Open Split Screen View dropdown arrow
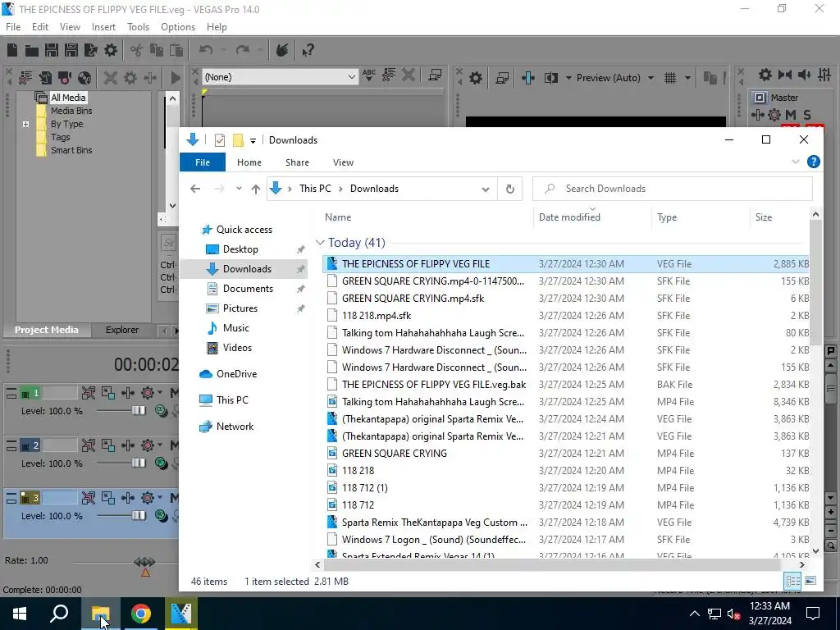Viewport: 840px width, 630px height. point(568,78)
